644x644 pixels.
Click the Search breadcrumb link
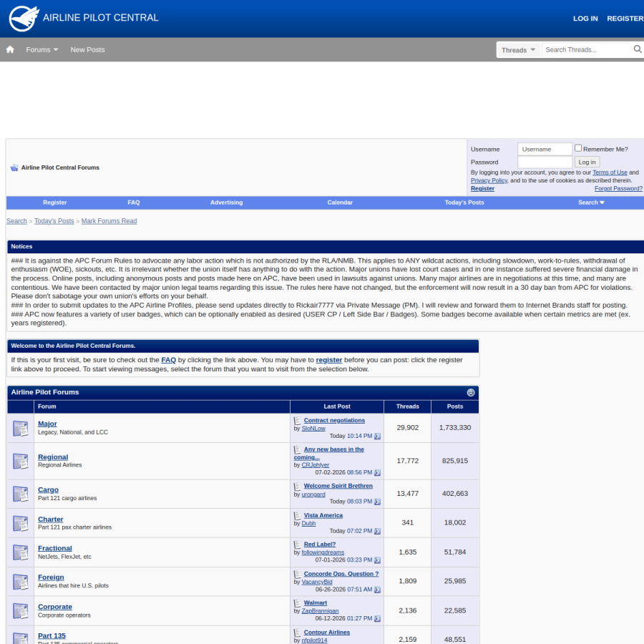pyautogui.click(x=16, y=221)
